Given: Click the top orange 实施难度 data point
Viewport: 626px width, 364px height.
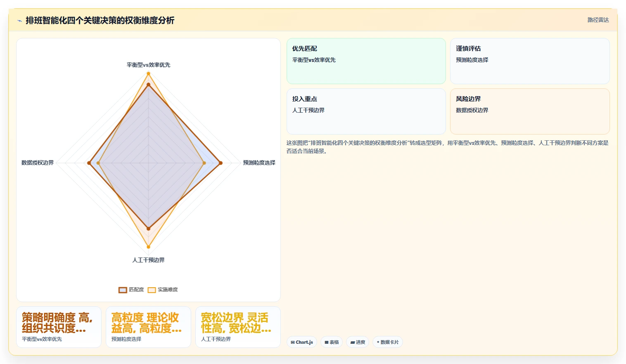Looking at the screenshot, I should [x=148, y=74].
